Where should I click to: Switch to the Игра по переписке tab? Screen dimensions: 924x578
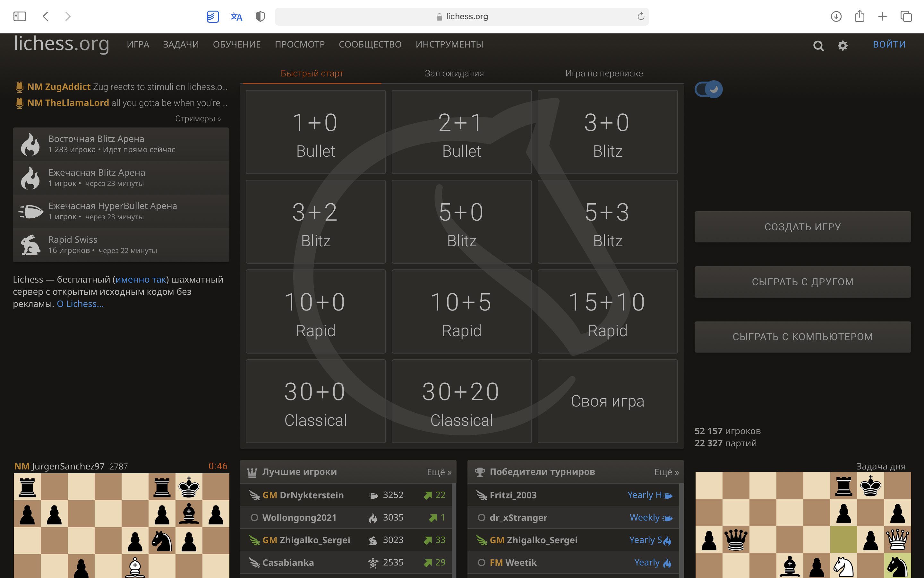[604, 74]
